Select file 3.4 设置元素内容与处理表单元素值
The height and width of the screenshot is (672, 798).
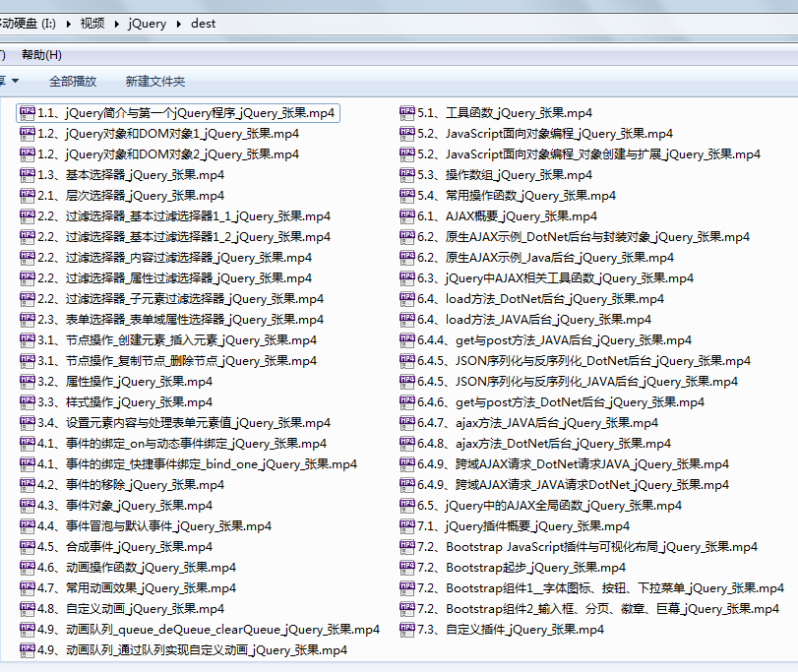(175, 423)
